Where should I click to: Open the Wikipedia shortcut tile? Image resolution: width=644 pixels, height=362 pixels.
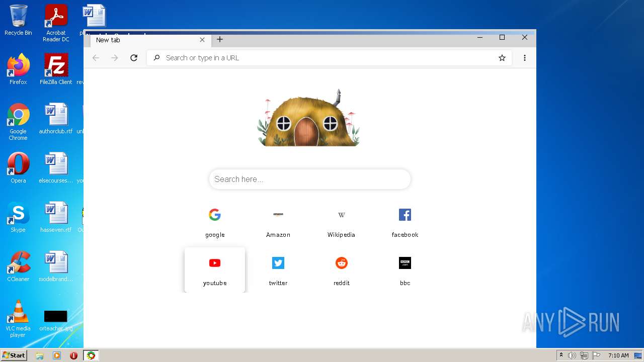point(342,222)
